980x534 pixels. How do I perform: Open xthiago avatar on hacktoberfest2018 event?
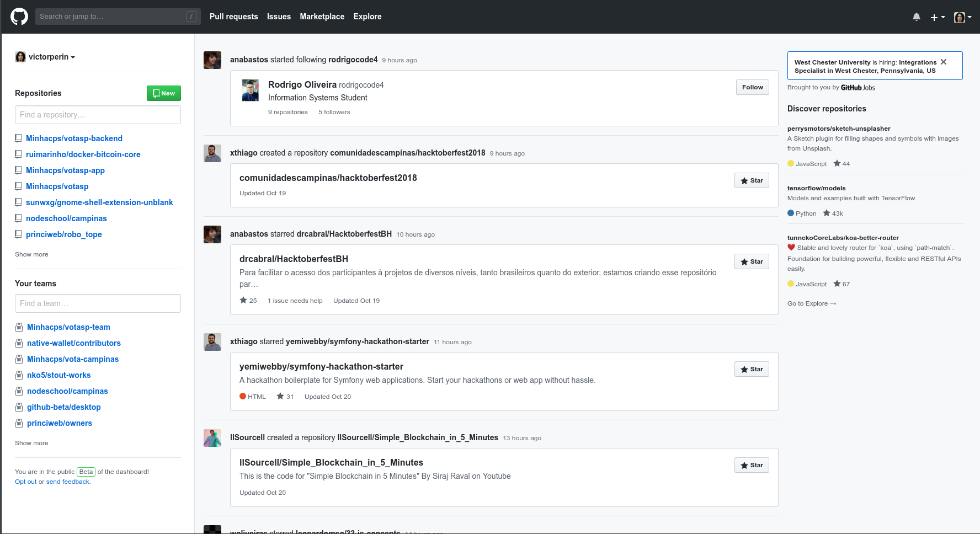click(212, 153)
